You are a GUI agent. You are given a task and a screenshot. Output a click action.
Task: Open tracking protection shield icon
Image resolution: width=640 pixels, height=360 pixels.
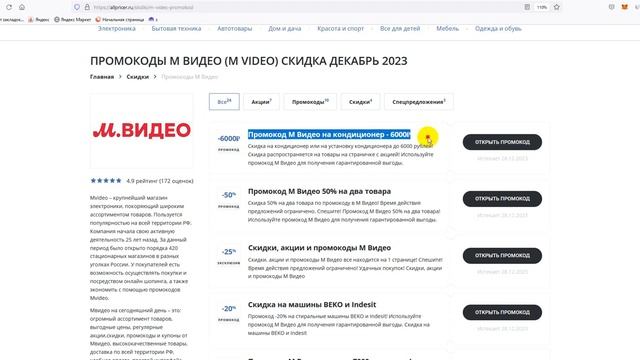coord(77,7)
